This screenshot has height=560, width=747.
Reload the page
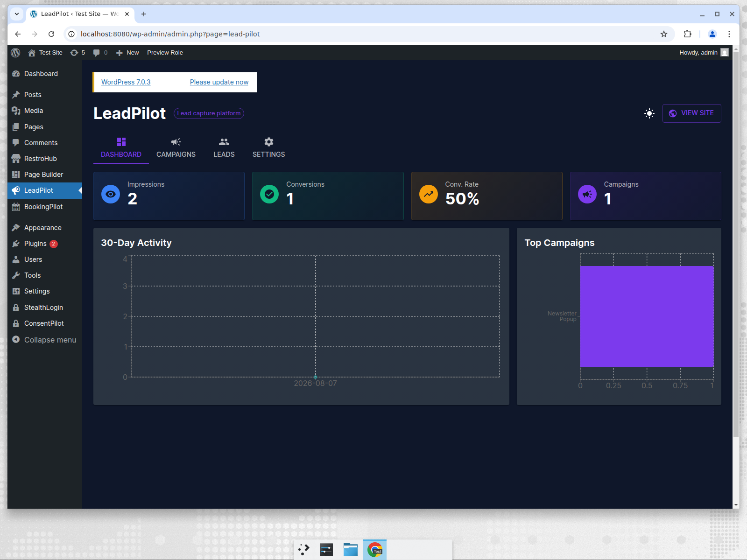[51, 34]
